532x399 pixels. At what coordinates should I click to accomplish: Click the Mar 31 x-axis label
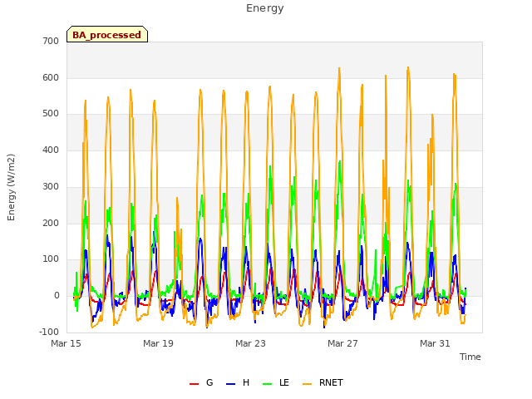click(x=436, y=343)
